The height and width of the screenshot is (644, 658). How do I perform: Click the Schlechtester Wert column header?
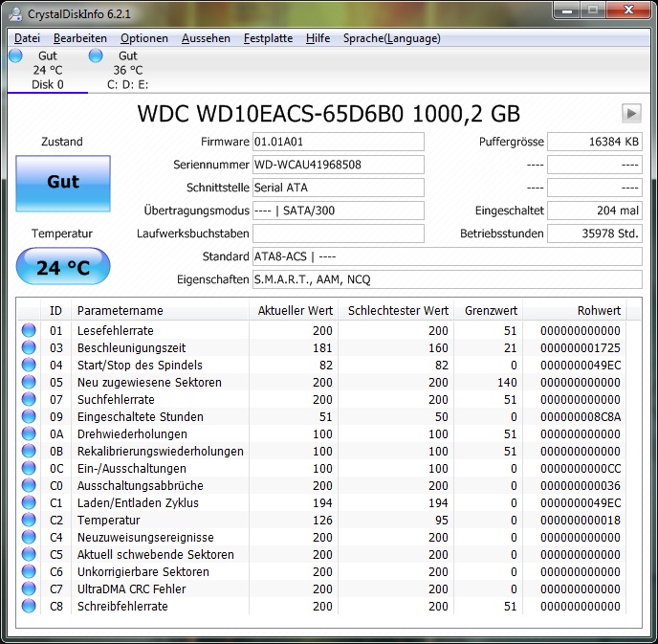396,311
